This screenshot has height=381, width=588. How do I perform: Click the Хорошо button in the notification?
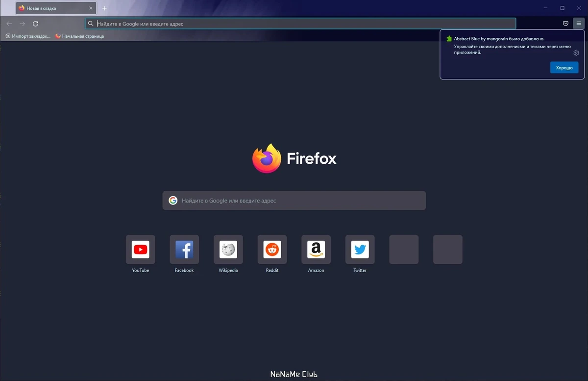point(564,68)
